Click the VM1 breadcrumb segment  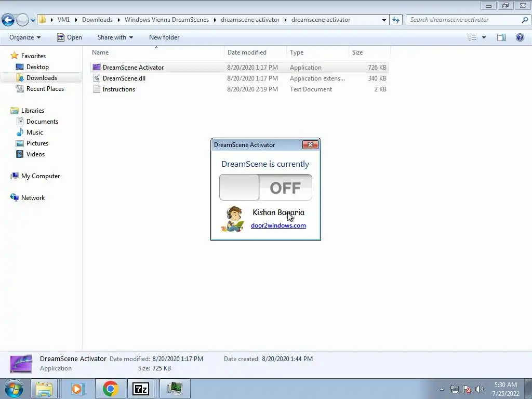point(63,20)
